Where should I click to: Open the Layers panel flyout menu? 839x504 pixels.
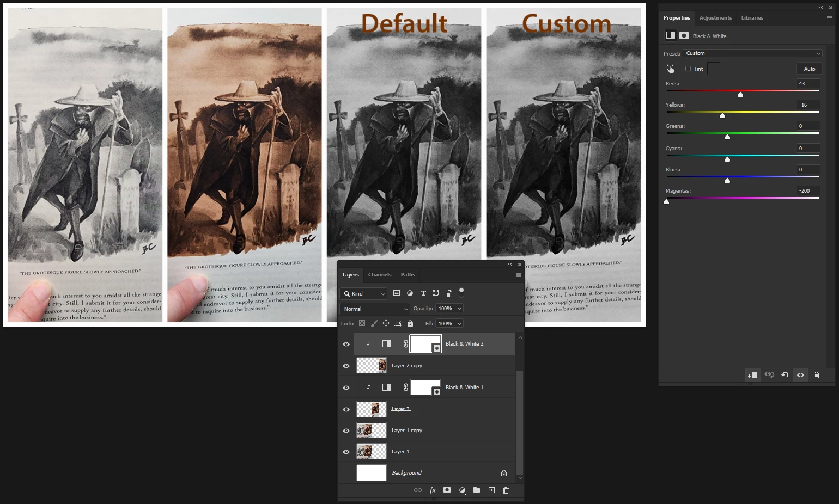click(x=519, y=275)
